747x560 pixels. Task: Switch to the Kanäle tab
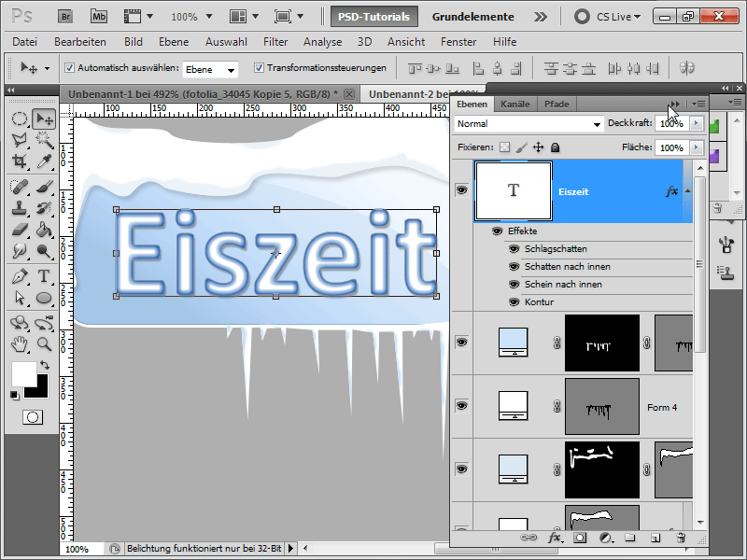pyautogui.click(x=515, y=105)
